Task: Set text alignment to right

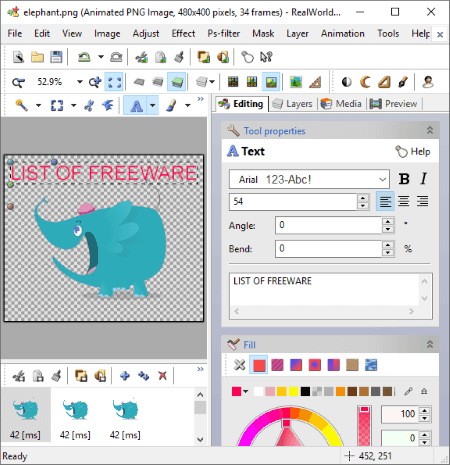Action: click(422, 201)
